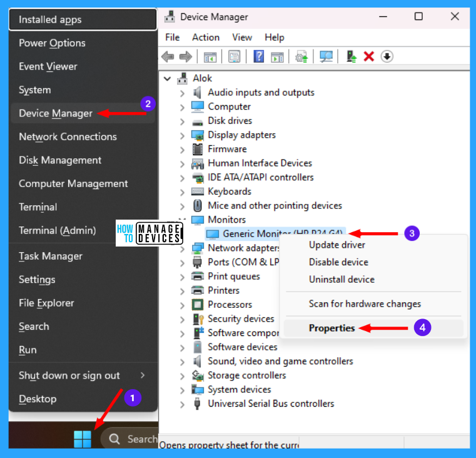The image size is (476, 458).
Task: Open the View menu
Action: point(242,38)
